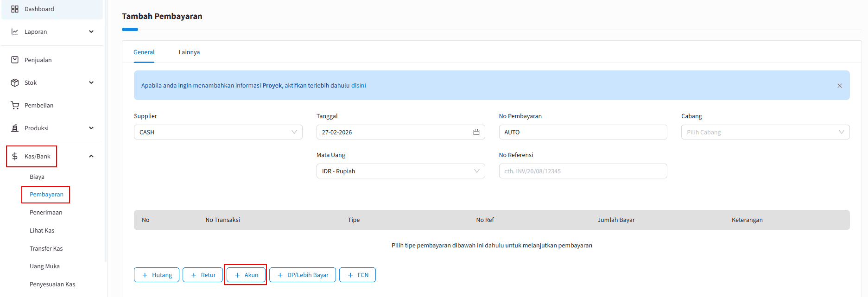Open the Supplier dropdown
This screenshot has height=297, width=868.
[218, 132]
